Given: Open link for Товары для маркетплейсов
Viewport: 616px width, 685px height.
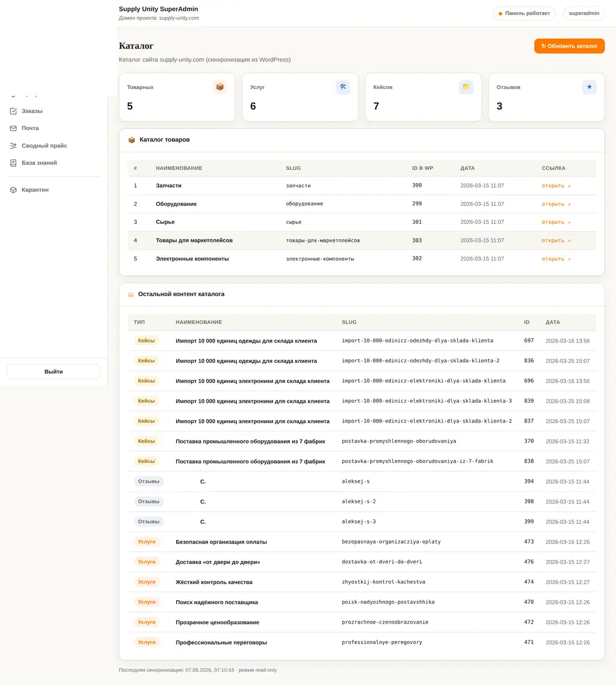Looking at the screenshot, I should [556, 240].
